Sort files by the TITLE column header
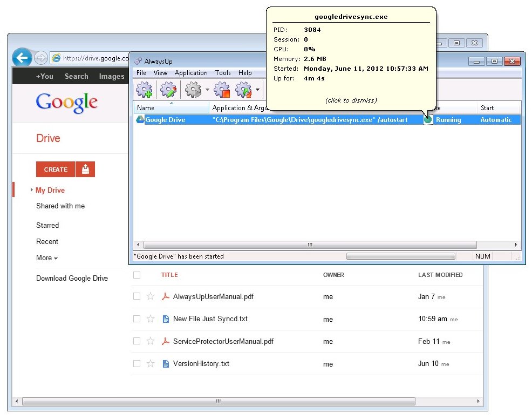Screen dimensions: 532x420 point(169,275)
